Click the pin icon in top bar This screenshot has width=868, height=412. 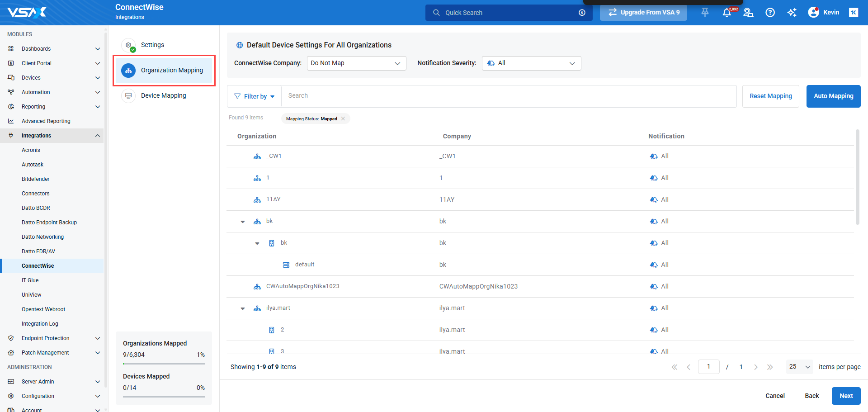705,13
